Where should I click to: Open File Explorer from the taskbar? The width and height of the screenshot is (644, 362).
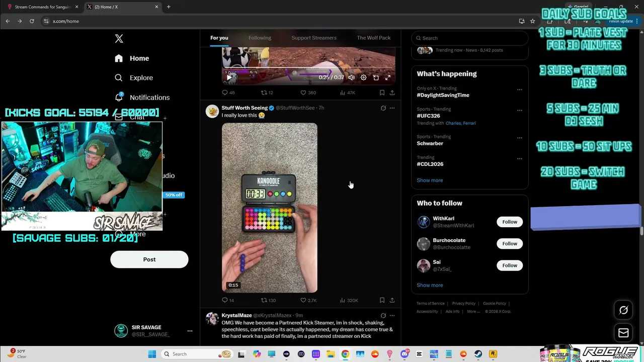[331, 354]
